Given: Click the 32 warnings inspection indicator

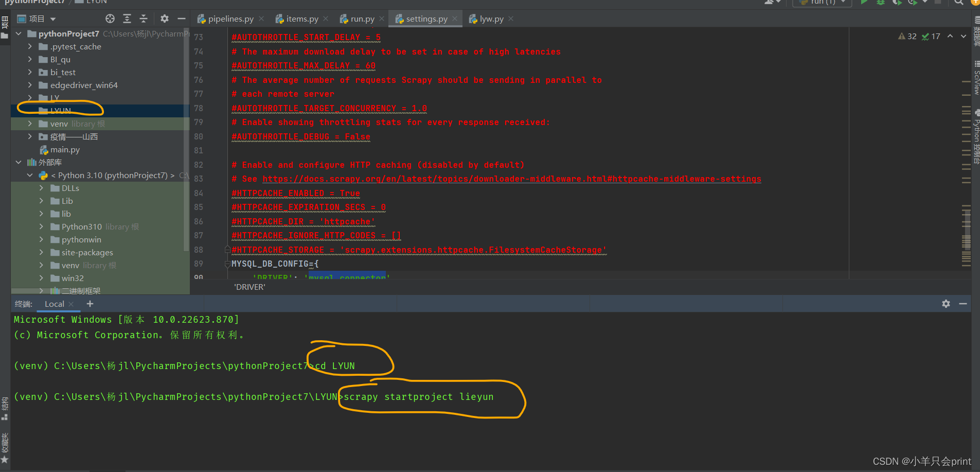Looking at the screenshot, I should 908,36.
